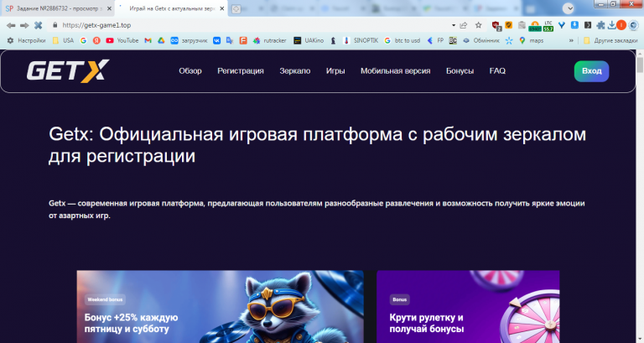This screenshot has width=644, height=343.
Task: Click the raccoon Weekend bonus banner
Action: point(221,306)
